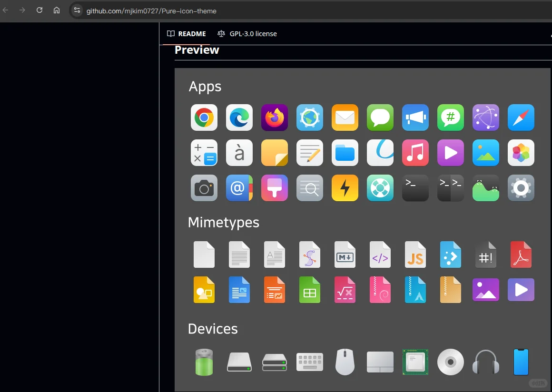Click the green speech bubble messages icon
Image resolution: width=552 pixels, height=392 pixels.
[380, 118]
